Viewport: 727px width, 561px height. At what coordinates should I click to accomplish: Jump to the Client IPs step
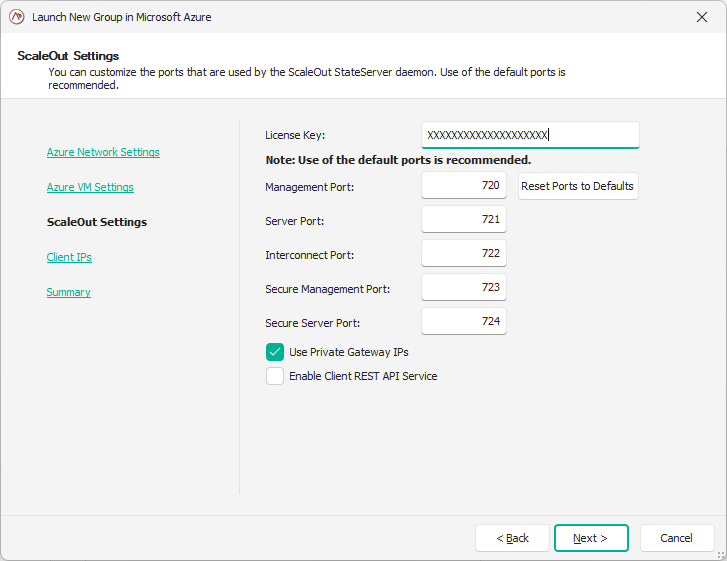69,257
